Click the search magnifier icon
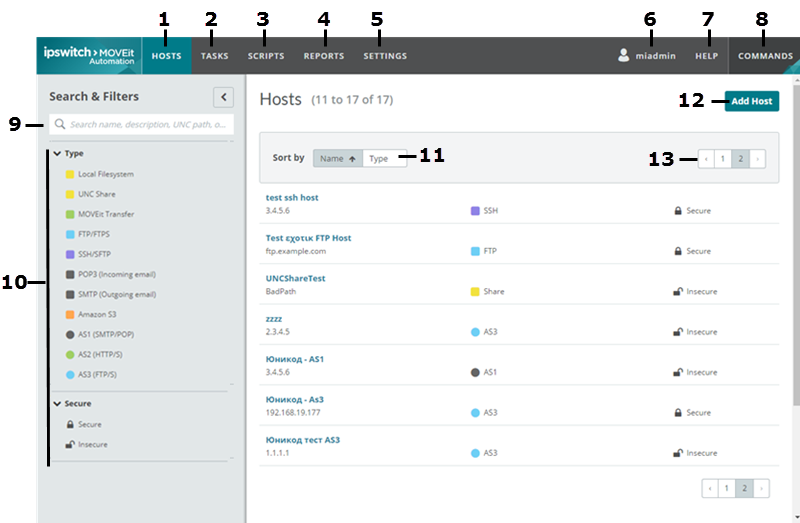The height and width of the screenshot is (523, 800). point(60,124)
